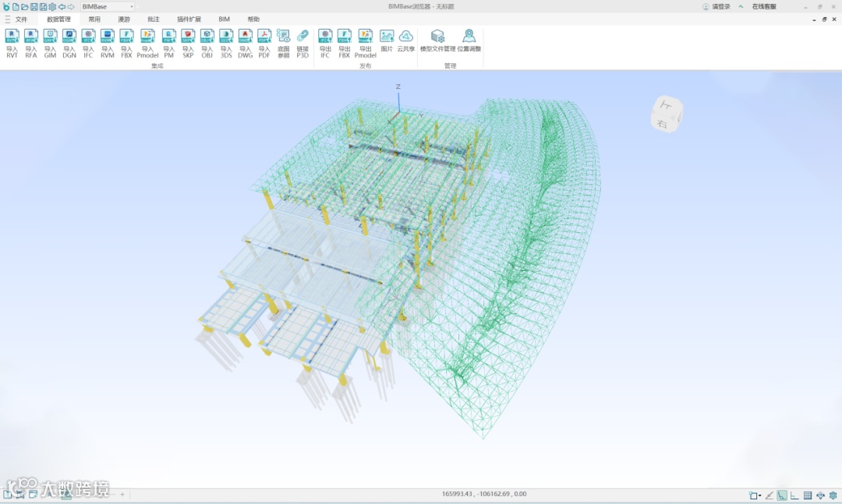Screen dimensions: 842x504
Task: Toggle the ortho axis icon in status bar
Action: (794, 495)
